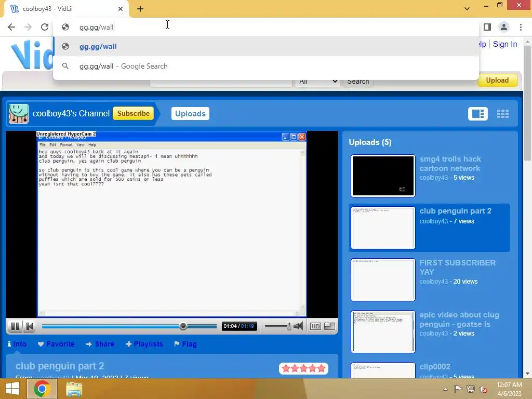Click the clip0002 video title
This screenshot has width=532, height=399.
(435, 367)
